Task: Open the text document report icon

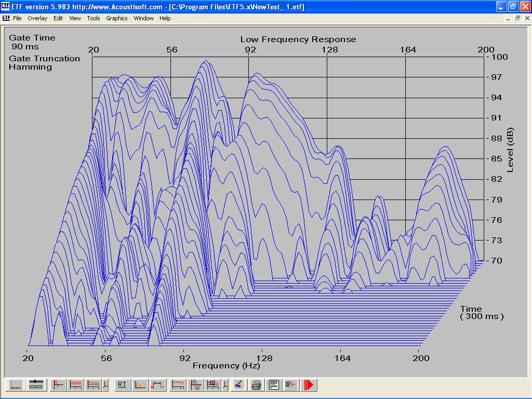Action: coord(274,385)
